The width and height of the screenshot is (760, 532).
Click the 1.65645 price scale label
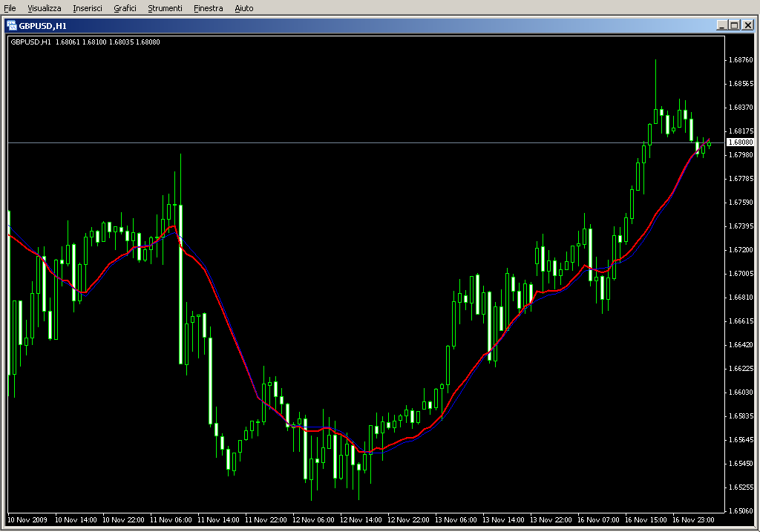point(741,440)
